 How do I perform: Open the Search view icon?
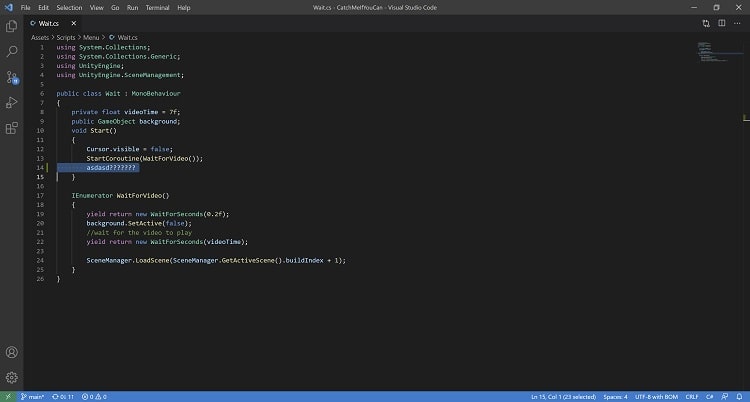click(x=11, y=51)
